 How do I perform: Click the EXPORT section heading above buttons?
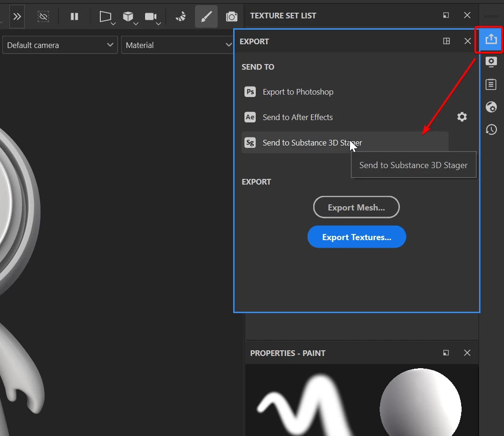click(x=256, y=182)
